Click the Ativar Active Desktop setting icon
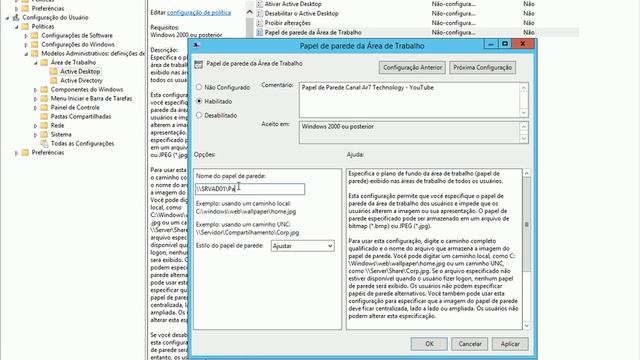This screenshot has width=640, height=360. click(x=259, y=4)
